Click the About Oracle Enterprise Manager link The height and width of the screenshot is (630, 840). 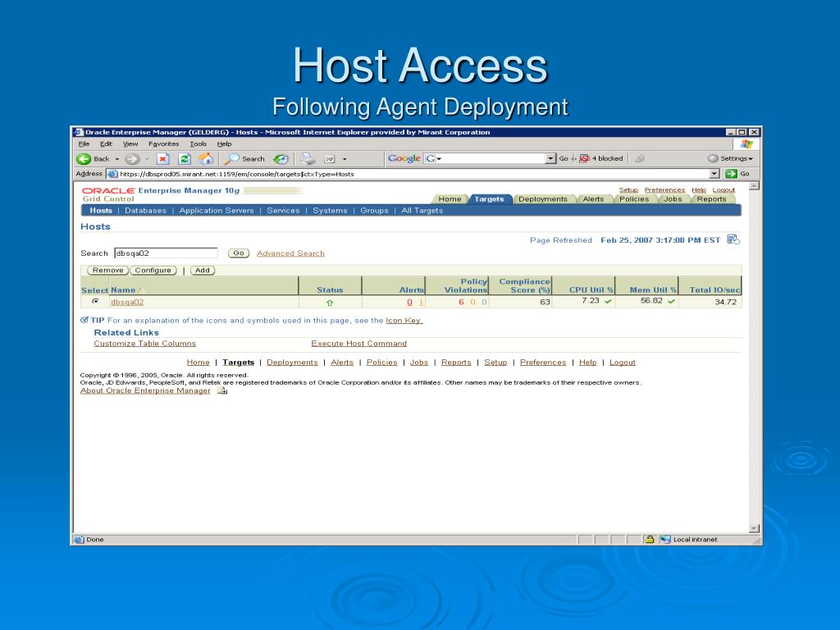(x=145, y=390)
